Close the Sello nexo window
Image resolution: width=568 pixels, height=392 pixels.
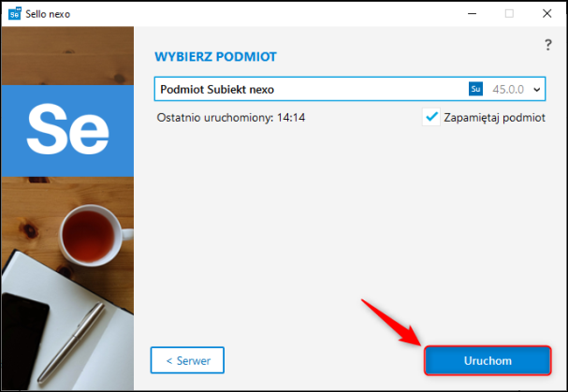[546, 14]
